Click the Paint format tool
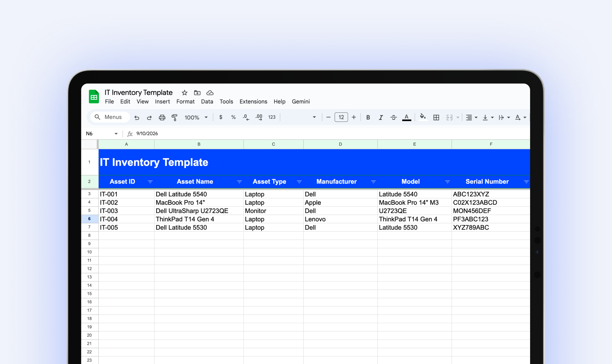 [x=175, y=117]
